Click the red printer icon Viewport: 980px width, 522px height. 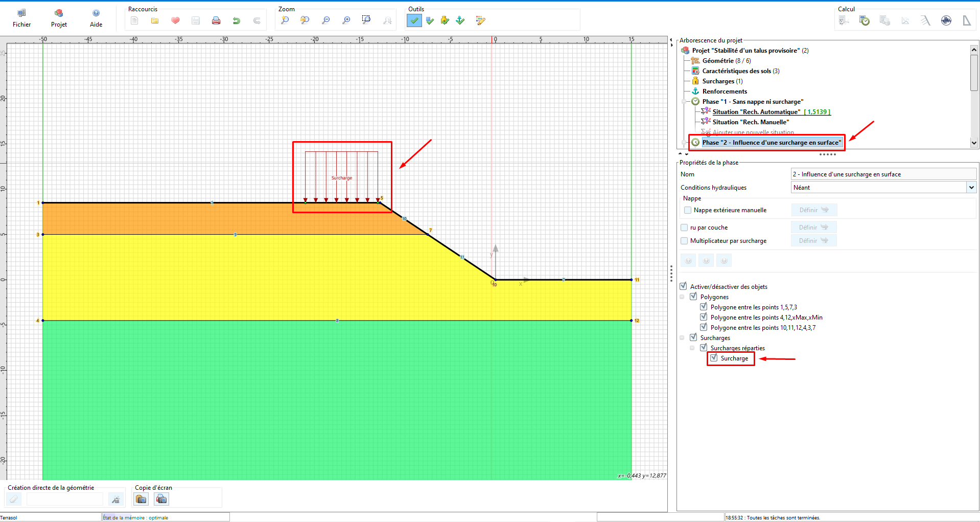pos(216,20)
